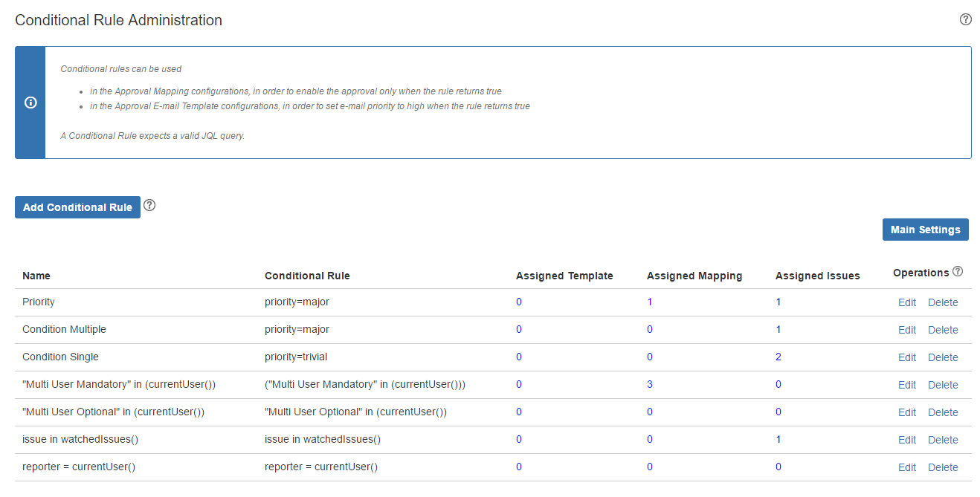Open Assigned Mapping count for Priority rule
This screenshot has height=497, width=980.
coord(650,302)
